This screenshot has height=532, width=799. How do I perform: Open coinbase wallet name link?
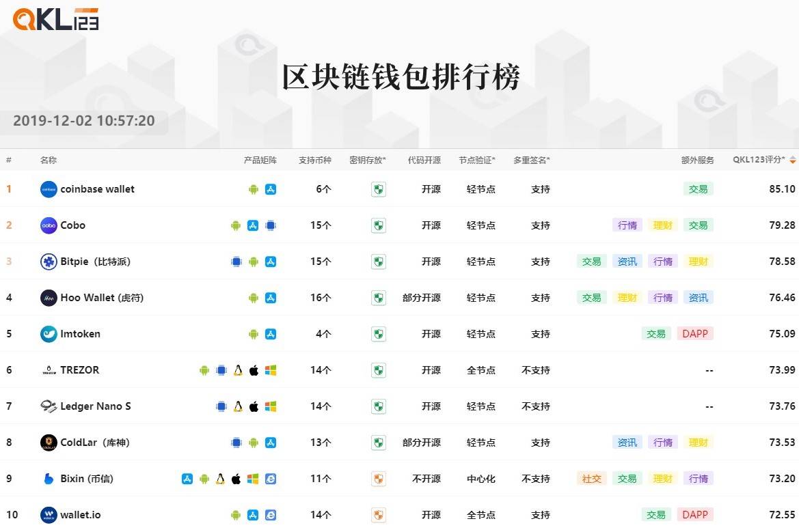[x=97, y=189]
